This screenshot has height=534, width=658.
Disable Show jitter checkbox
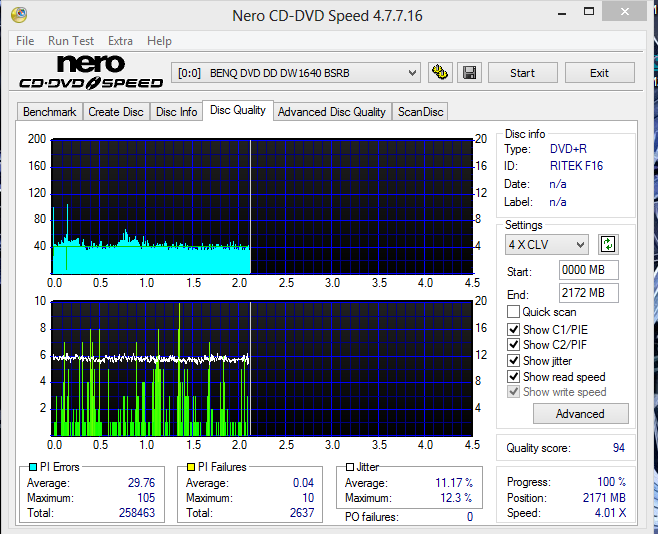click(513, 361)
